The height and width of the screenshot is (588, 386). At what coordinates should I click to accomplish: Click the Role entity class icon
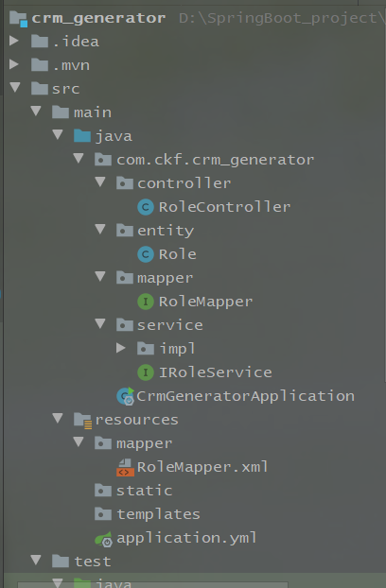[x=146, y=254]
